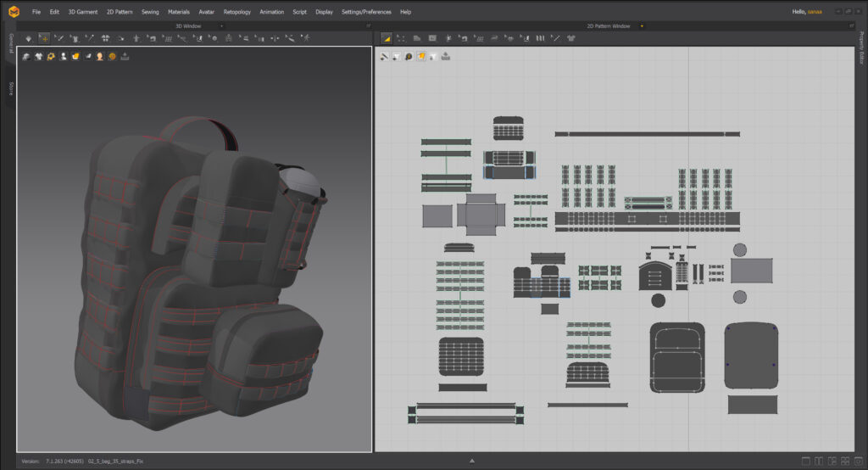The height and width of the screenshot is (470, 868).
Task: Open the Avatar menu
Action: [x=207, y=12]
